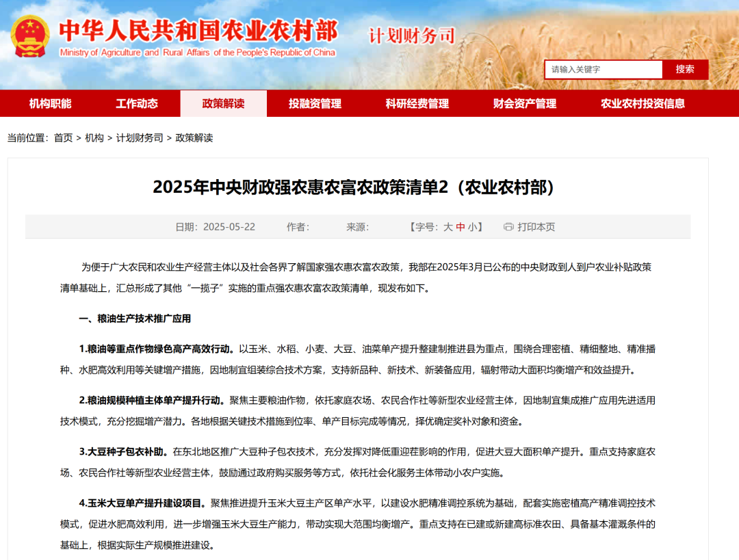The height and width of the screenshot is (560, 739).
Task: Open the 科研经费管理 section
Action: click(416, 103)
